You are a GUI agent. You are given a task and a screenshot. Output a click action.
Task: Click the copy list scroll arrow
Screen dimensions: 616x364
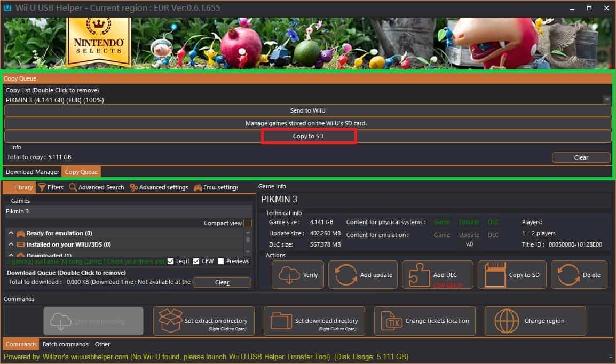pyautogui.click(x=607, y=100)
